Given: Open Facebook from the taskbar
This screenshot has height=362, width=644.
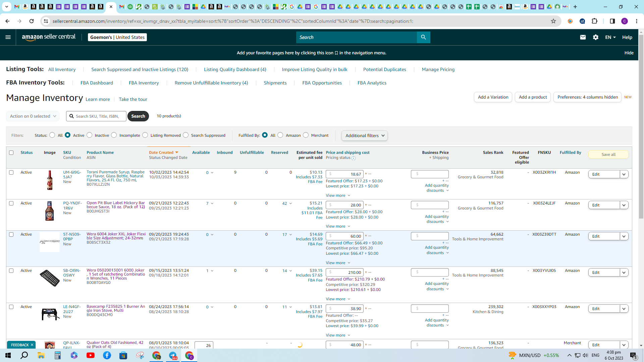Looking at the screenshot, I should pos(107,355).
